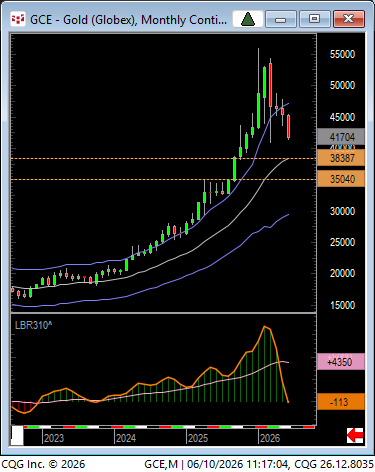The height and width of the screenshot is (472, 375).
Task: Click the latest red monthly candle
Action: [288, 127]
